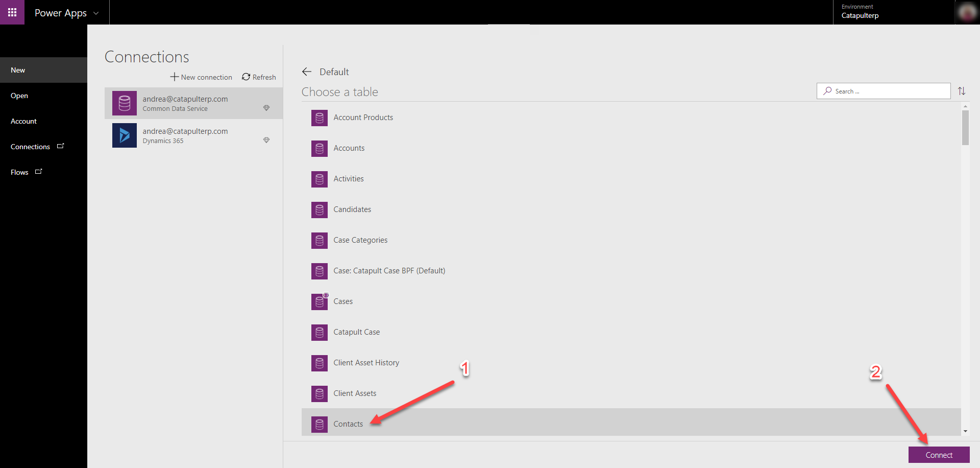Image resolution: width=980 pixels, height=468 pixels.
Task: Click the Common Data Service database icon
Action: 125,103
